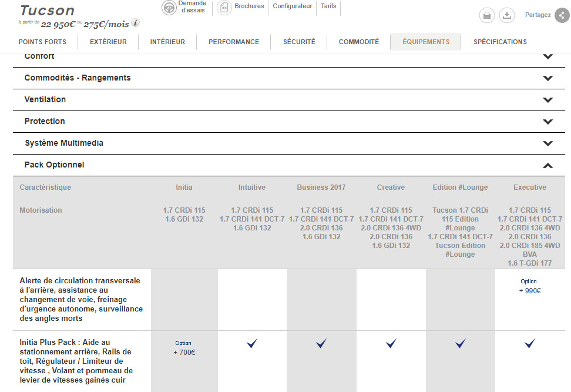The width and height of the screenshot is (571, 392).
Task: Open the Intérieur tab
Action: (167, 42)
